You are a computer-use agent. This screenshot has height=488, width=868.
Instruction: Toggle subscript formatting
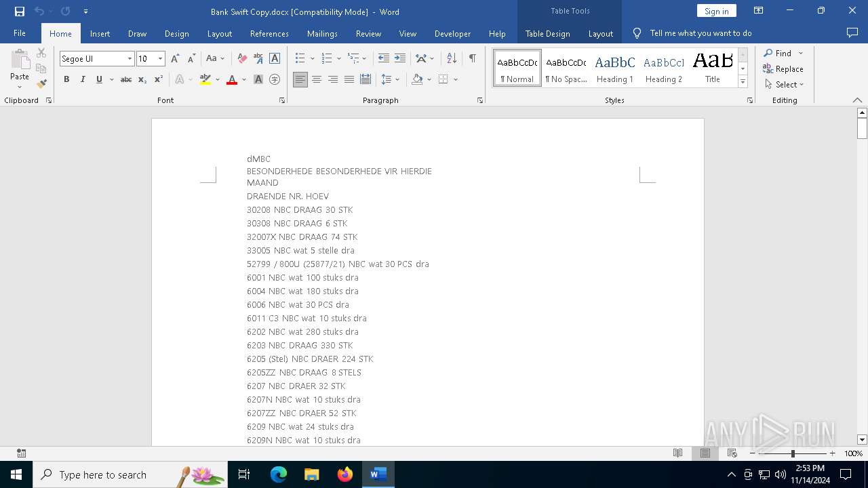[x=142, y=79]
